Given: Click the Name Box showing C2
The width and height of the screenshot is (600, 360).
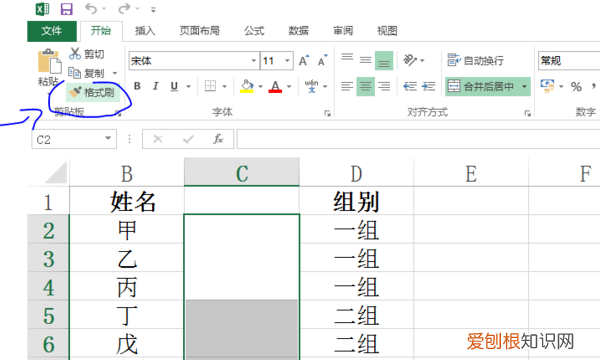Looking at the screenshot, I should pos(68,139).
